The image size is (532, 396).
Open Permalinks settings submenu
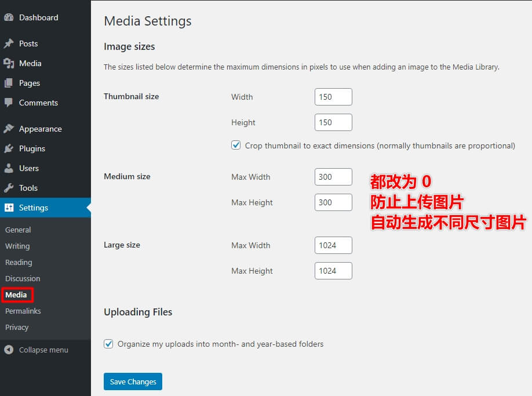coord(23,311)
